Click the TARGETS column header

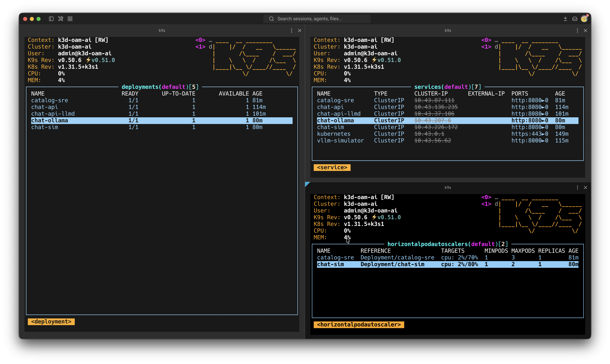pyautogui.click(x=453, y=251)
